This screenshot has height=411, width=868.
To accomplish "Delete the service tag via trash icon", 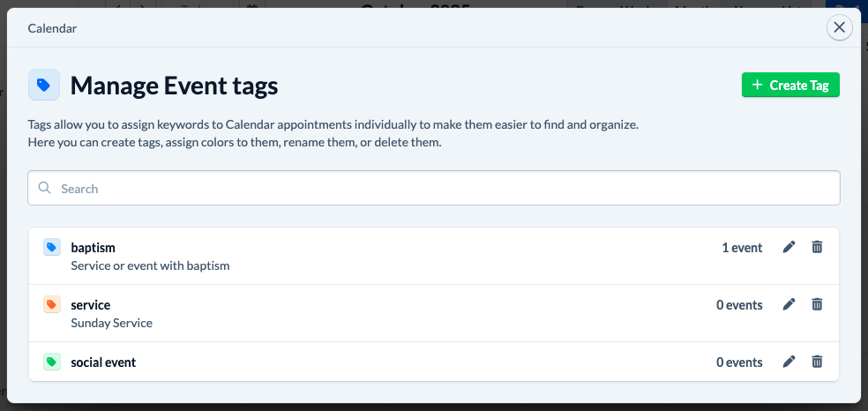I will 817,304.
